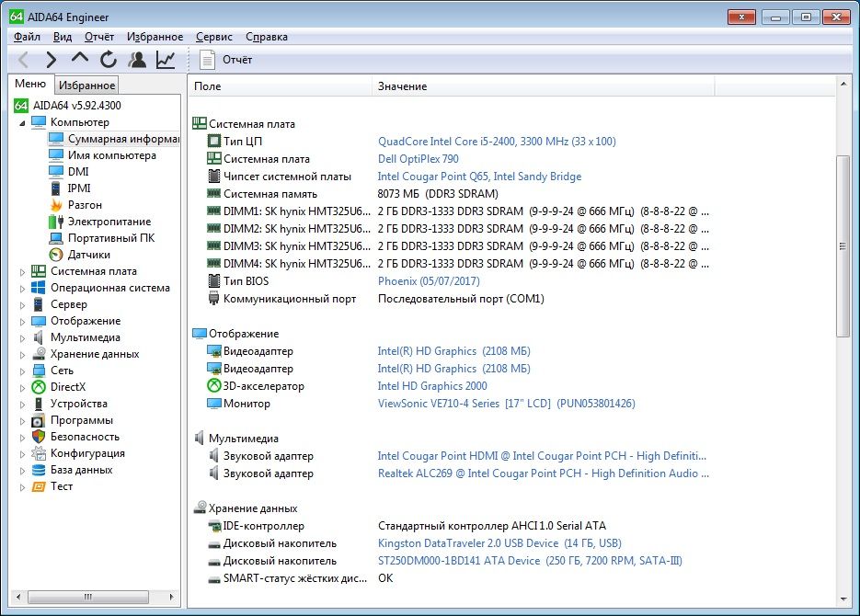
Task: Open the Вид menu
Action: [63, 37]
